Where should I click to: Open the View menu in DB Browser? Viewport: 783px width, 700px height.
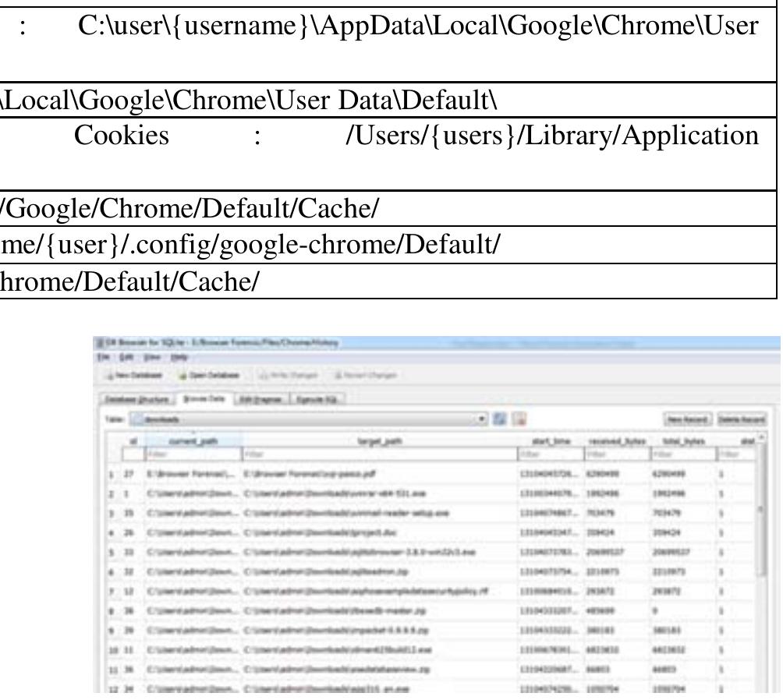(152, 357)
